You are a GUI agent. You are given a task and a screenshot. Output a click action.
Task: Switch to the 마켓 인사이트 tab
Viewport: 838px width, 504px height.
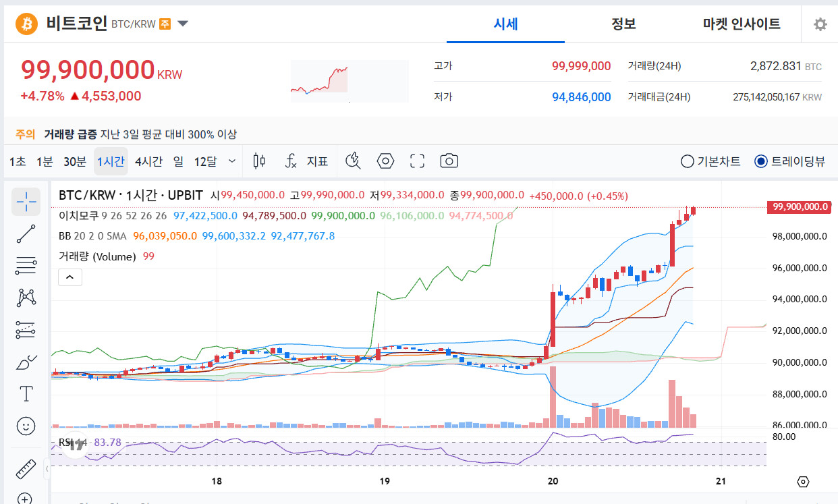point(742,24)
